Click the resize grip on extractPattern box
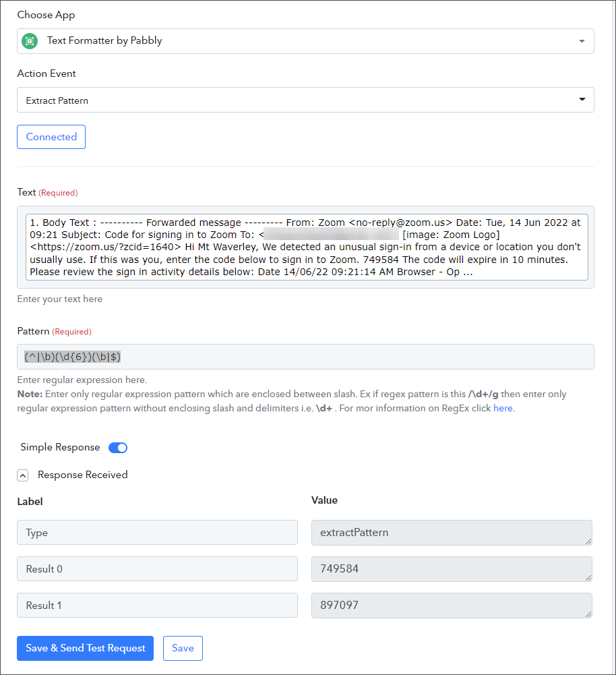Image resolution: width=616 pixels, height=675 pixels. pyautogui.click(x=588, y=541)
